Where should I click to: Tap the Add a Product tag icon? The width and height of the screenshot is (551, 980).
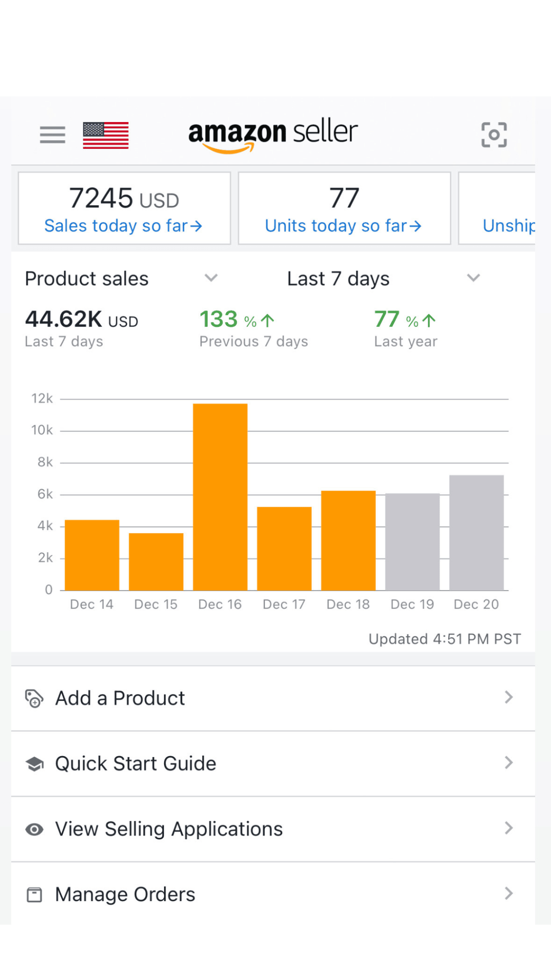point(34,699)
